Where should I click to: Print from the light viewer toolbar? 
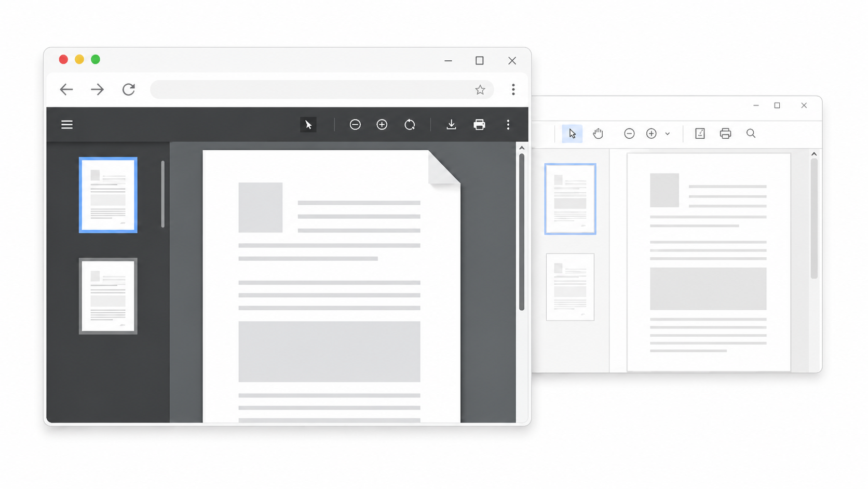[x=725, y=134]
